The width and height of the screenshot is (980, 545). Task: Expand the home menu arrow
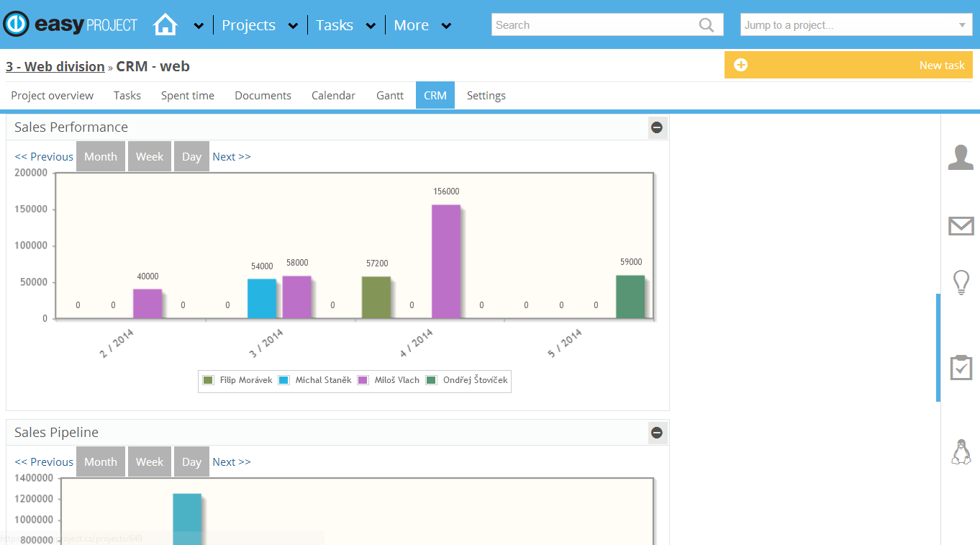tap(199, 26)
